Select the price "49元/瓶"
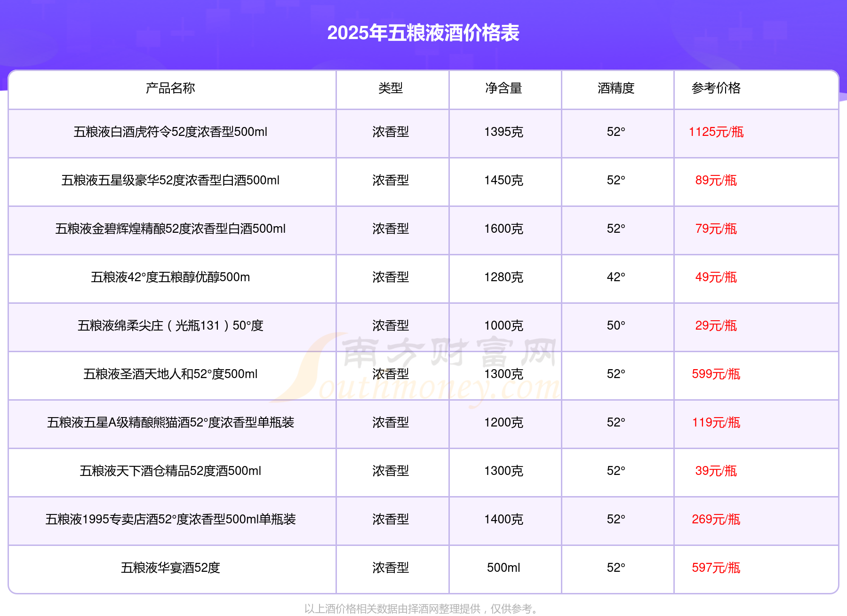The image size is (847, 616). [x=716, y=277]
